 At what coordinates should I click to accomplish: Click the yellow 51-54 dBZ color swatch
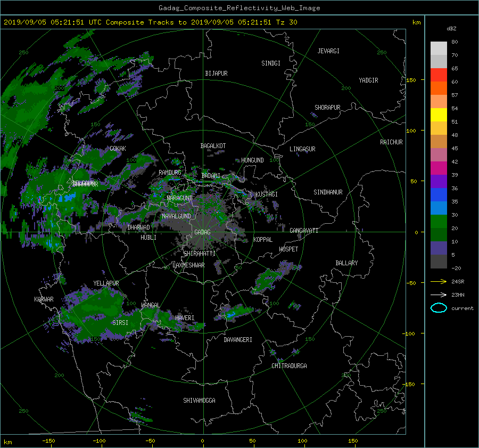[x=439, y=115]
